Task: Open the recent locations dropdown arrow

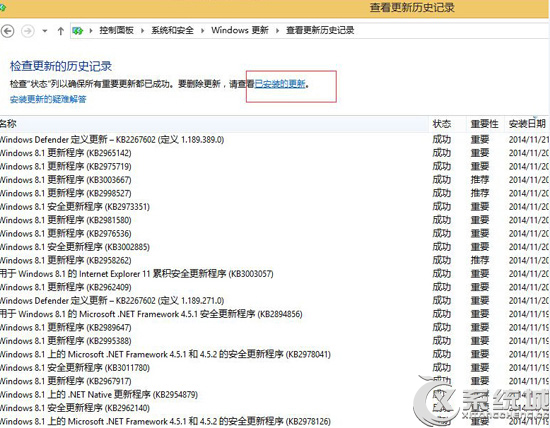Action: coord(45,31)
